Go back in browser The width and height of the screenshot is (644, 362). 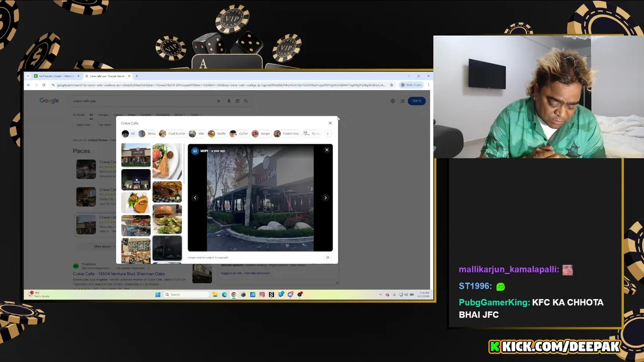pyautogui.click(x=29, y=85)
